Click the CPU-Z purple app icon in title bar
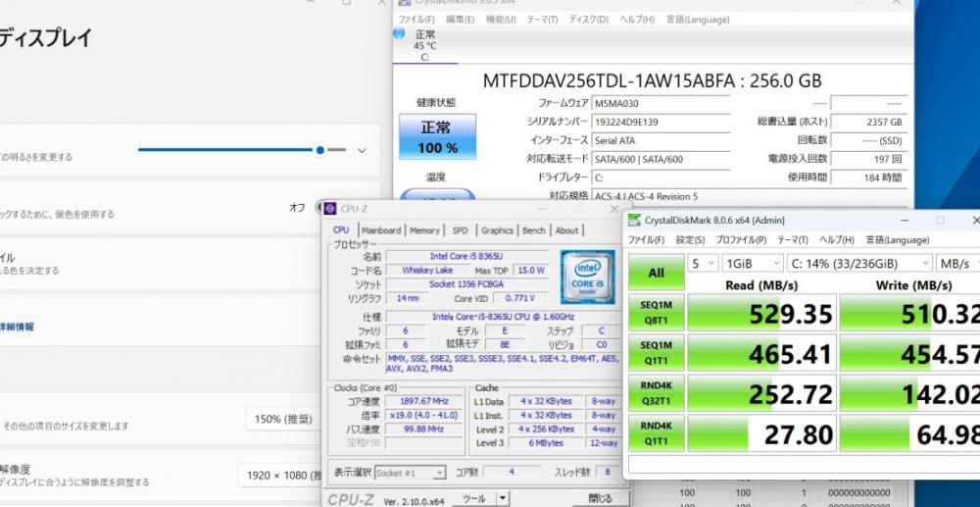The height and width of the screenshot is (507, 980). (330, 209)
